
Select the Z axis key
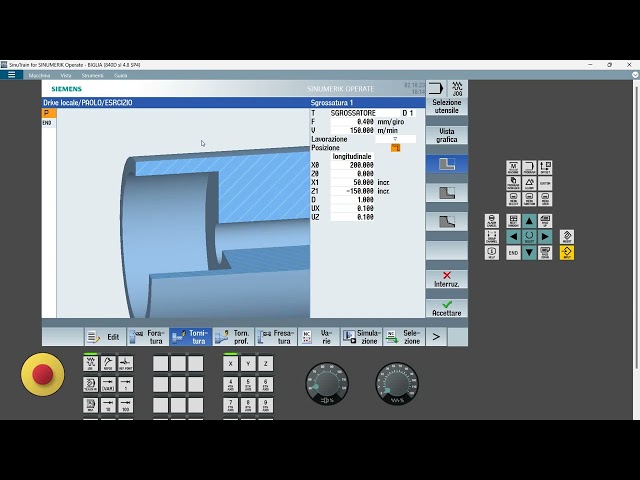click(x=266, y=363)
